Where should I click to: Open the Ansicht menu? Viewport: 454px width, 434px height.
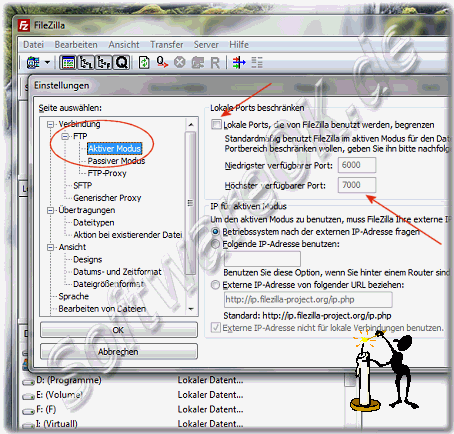tap(124, 45)
